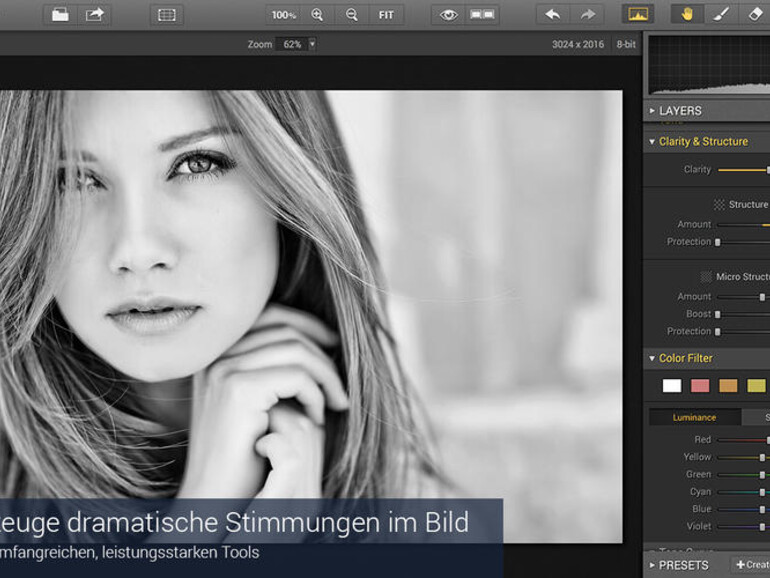Click the redo arrow icon
The image size is (770, 578).
coord(587,15)
